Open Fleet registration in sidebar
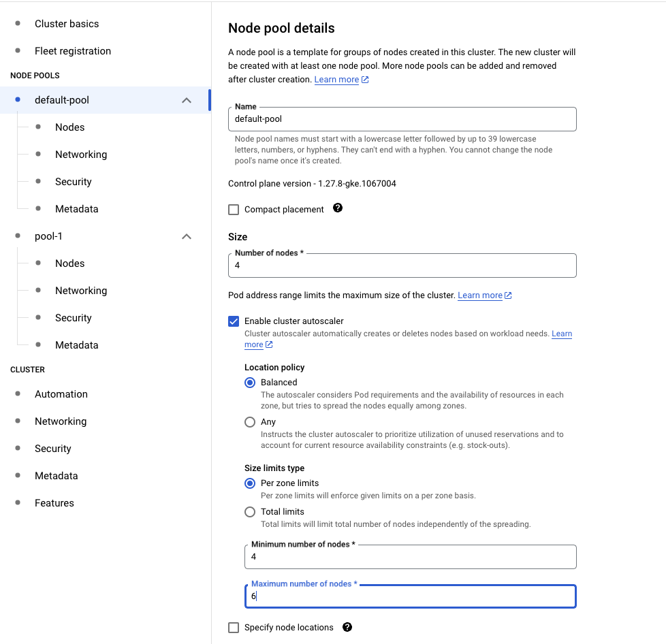Screen dimensions: 666x644 73,51
